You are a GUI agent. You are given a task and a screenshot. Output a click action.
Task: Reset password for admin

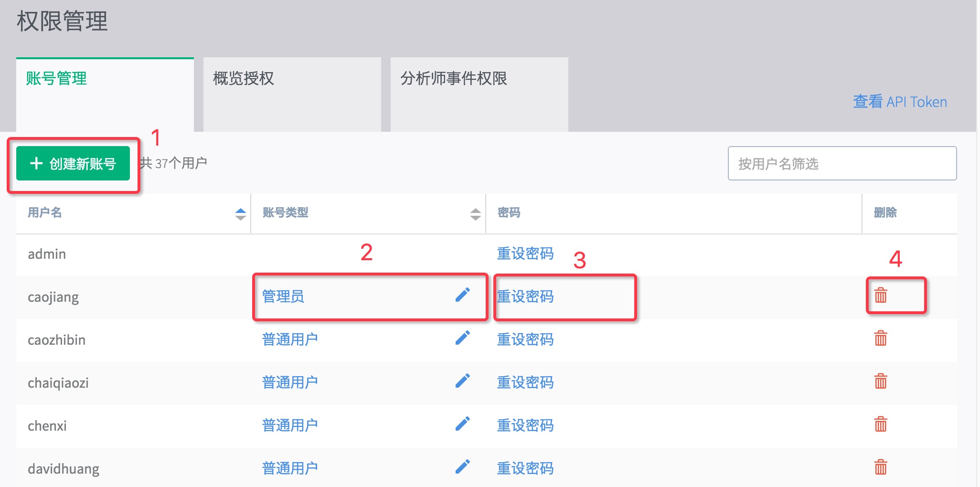(525, 254)
